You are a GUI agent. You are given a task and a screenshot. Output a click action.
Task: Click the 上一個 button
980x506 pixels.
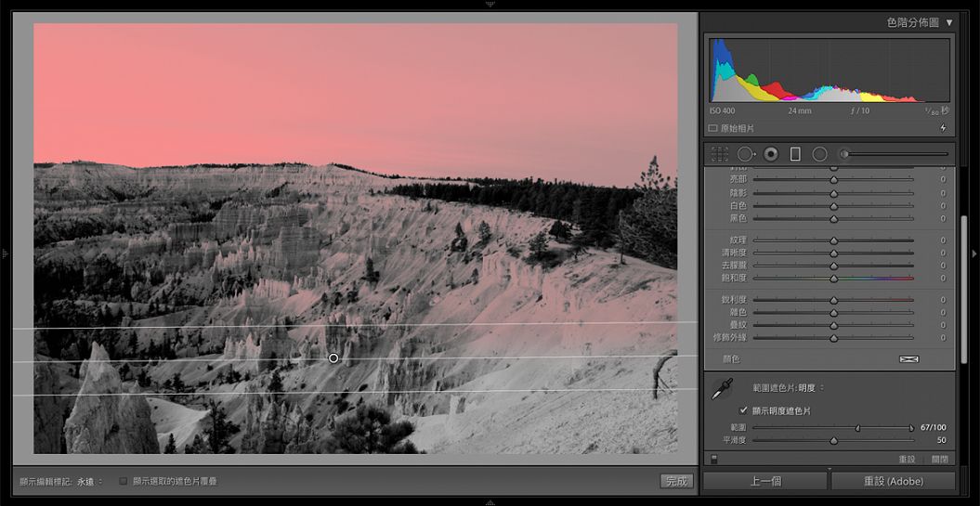tap(765, 481)
